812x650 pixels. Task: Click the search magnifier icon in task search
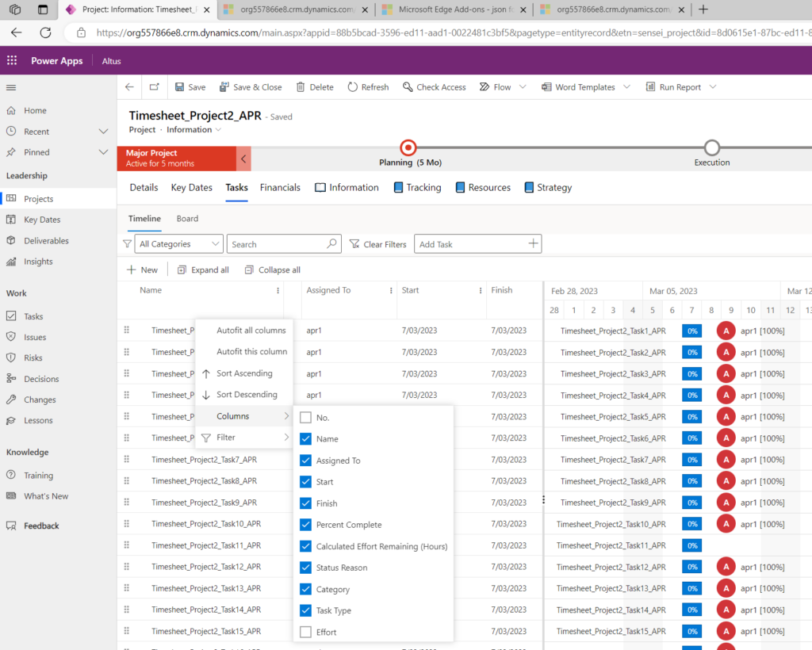pos(332,243)
